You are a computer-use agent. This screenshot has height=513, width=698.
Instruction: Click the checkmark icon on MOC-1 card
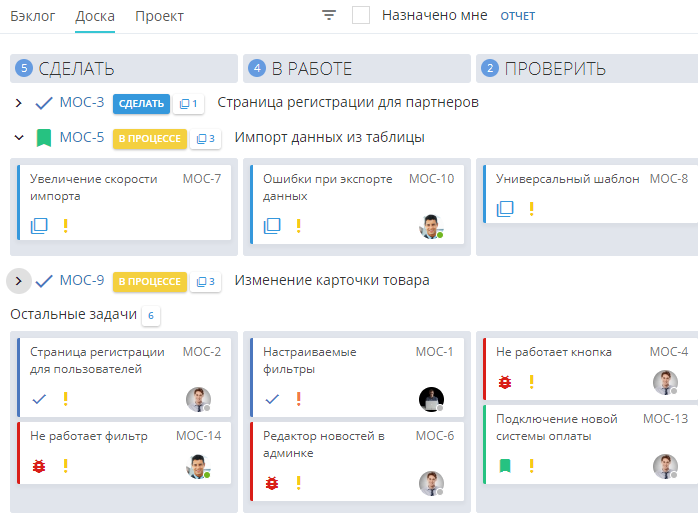point(272,399)
